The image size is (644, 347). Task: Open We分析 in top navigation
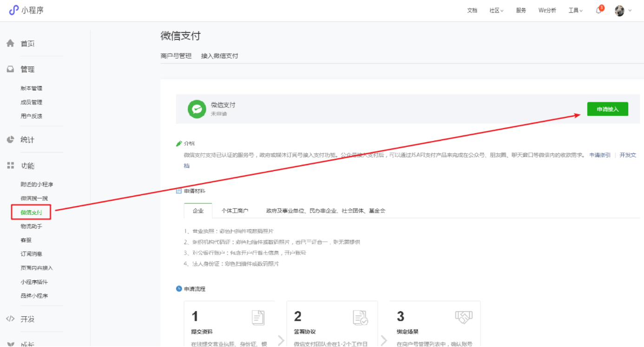pyautogui.click(x=547, y=11)
